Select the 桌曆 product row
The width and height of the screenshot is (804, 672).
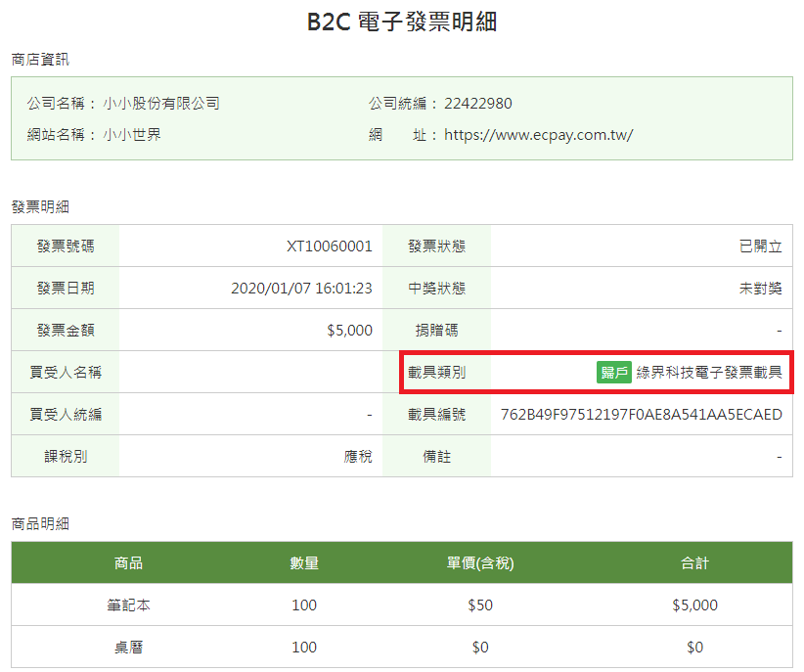(x=402, y=648)
